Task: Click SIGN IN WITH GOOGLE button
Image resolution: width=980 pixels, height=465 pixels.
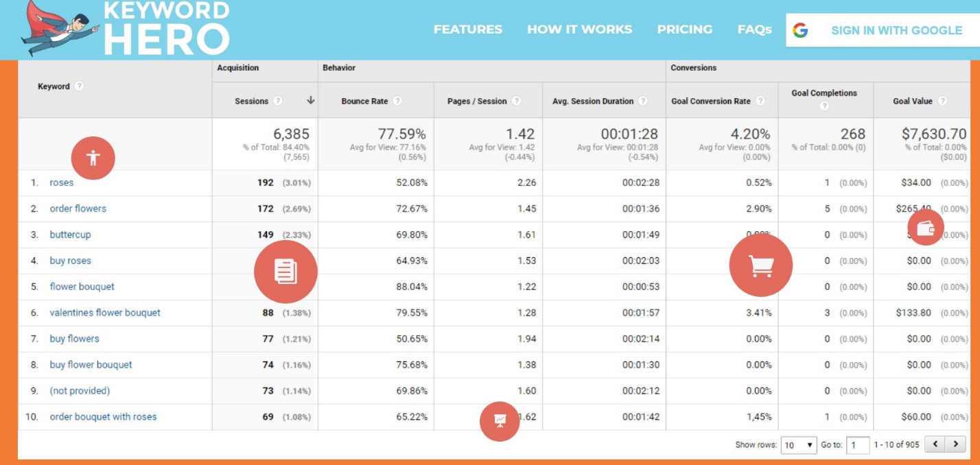Action: pos(883,30)
